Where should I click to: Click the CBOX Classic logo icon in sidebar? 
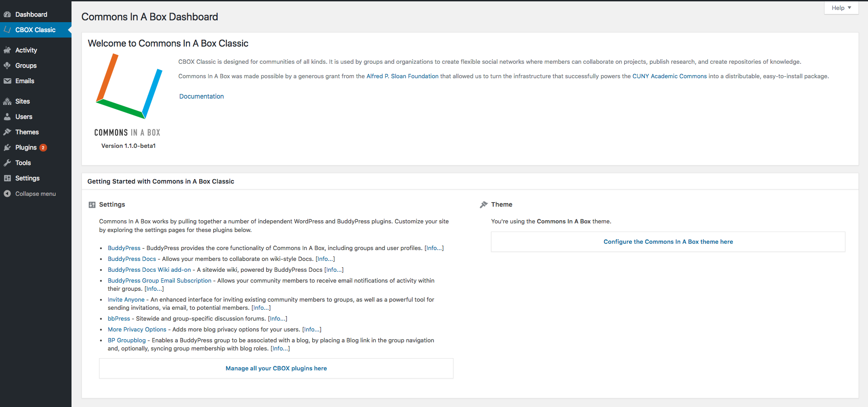pyautogui.click(x=7, y=30)
